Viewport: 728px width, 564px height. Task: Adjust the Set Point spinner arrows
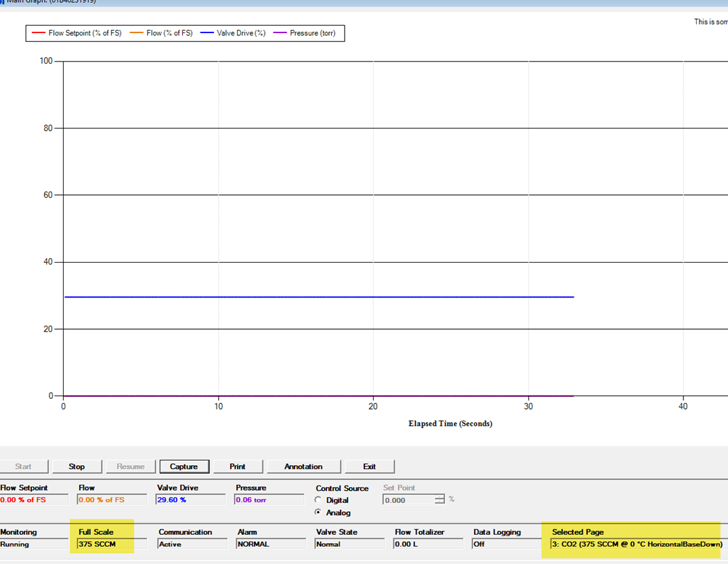point(440,500)
